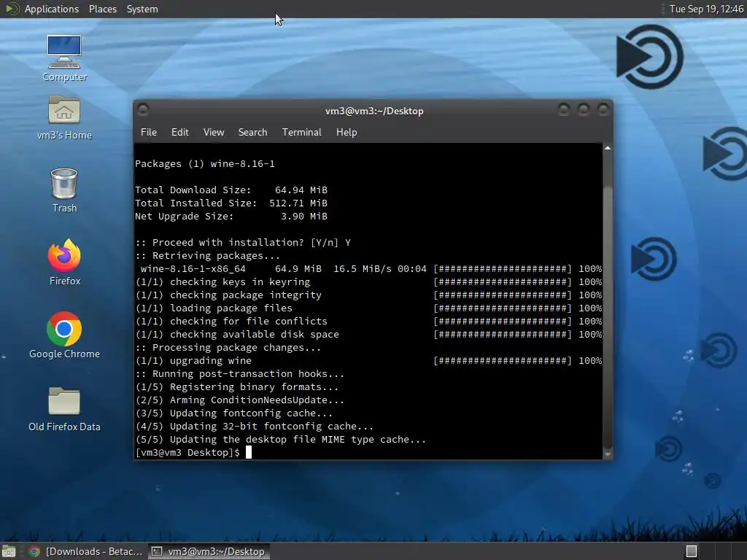Image resolution: width=747 pixels, height=560 pixels.
Task: Launch Firefox from the desktop
Action: click(x=64, y=262)
